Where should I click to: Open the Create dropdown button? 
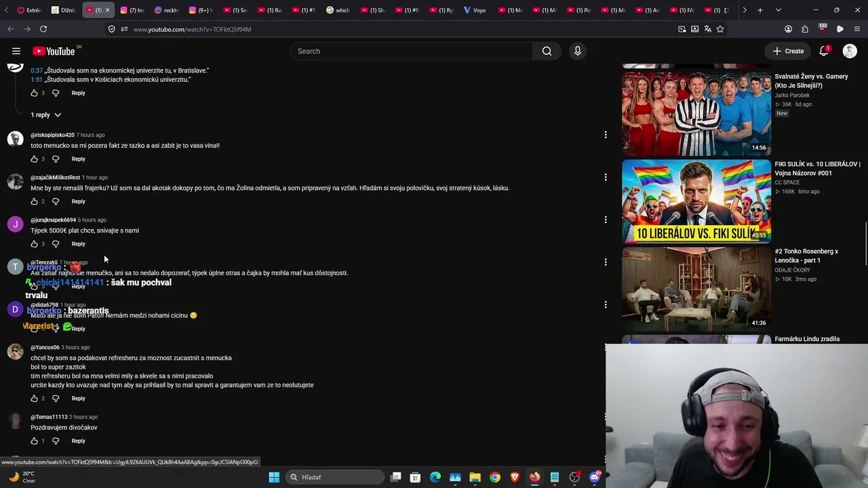tap(788, 51)
